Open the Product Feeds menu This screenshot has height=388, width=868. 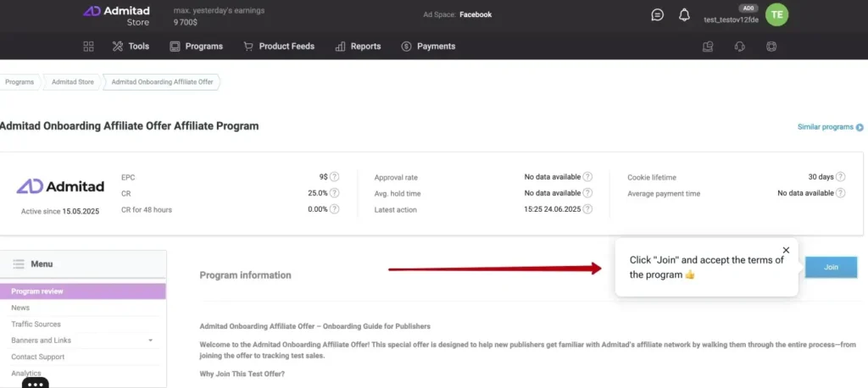[x=279, y=47]
